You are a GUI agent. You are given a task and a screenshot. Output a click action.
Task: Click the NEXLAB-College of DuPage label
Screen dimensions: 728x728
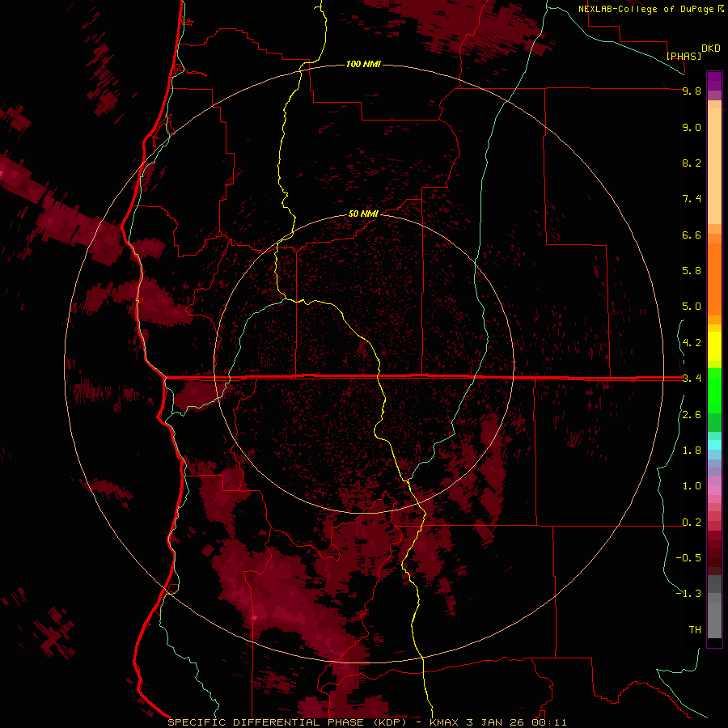646,9
